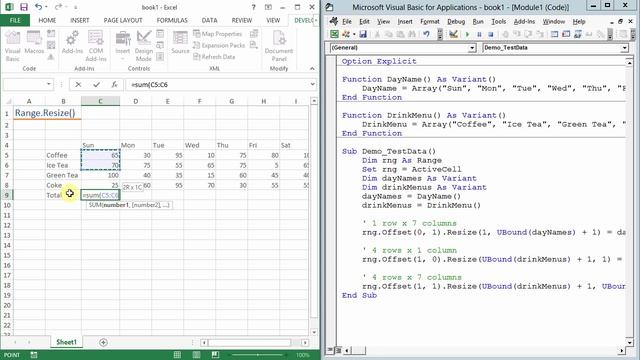Image resolution: width=640 pixels, height=360 pixels.
Task: Click the 100 value in Green Tea row
Action: (x=100, y=175)
